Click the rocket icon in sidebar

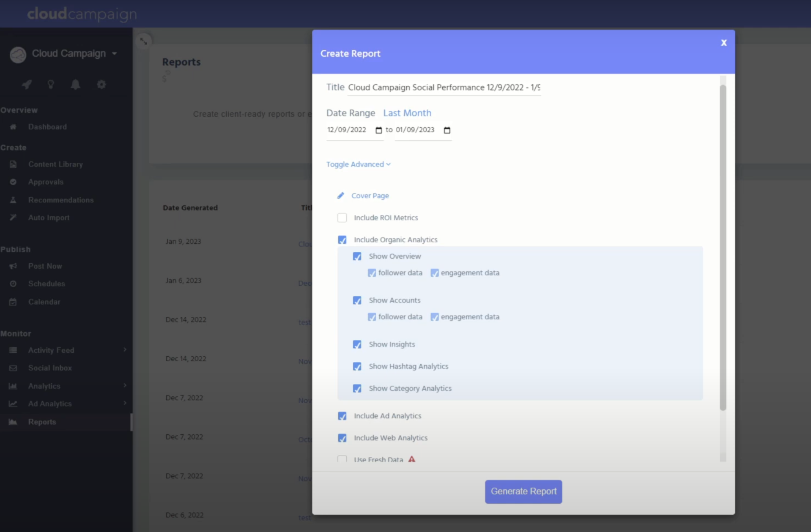[27, 85]
